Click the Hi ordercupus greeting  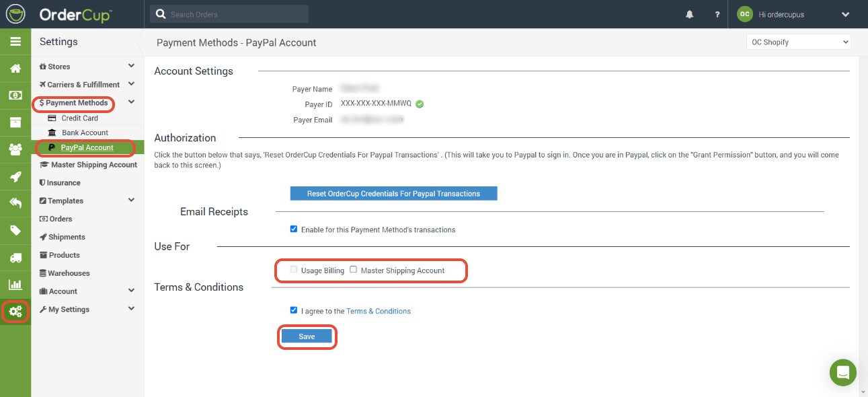point(781,15)
